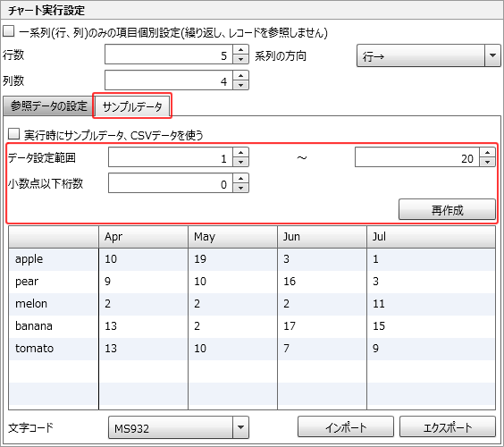The image size is (504, 447).
Task: Open the 系列の方向 dropdown showing 行→
Action: pyautogui.click(x=428, y=55)
